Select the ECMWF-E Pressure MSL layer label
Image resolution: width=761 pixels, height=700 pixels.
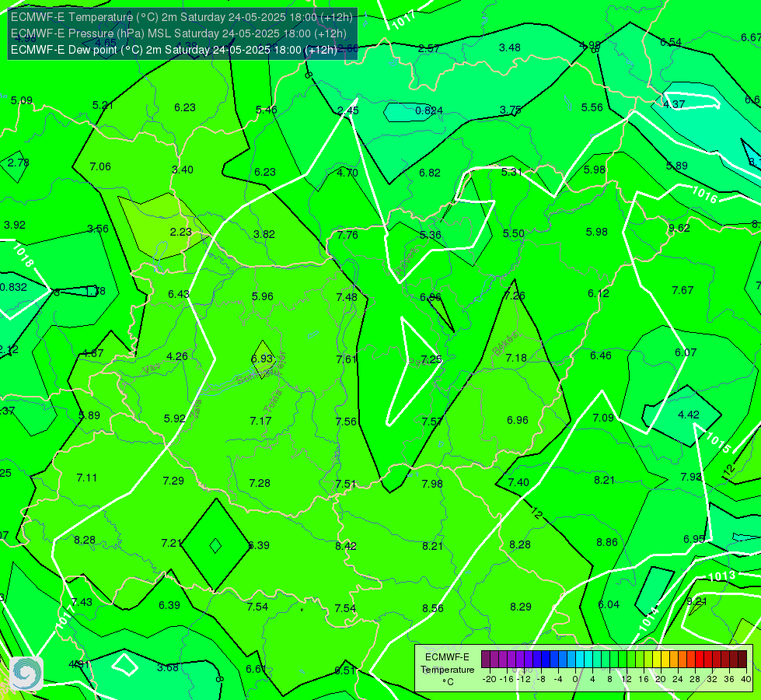tap(179, 33)
